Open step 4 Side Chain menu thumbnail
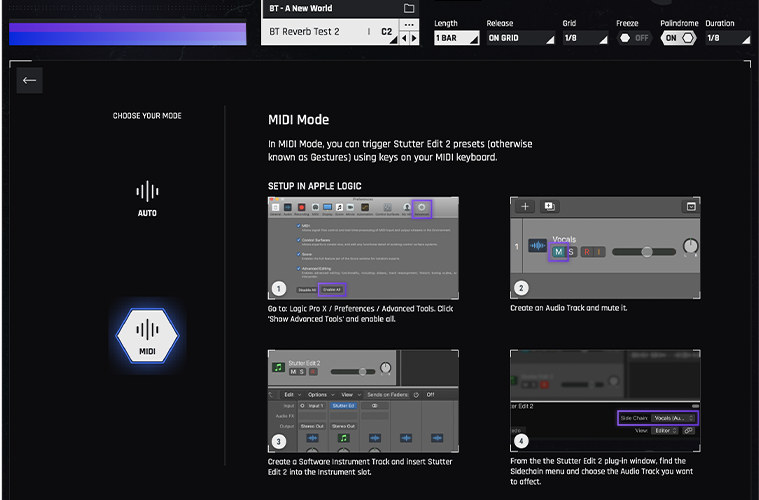The width and height of the screenshot is (759, 500). pos(605,401)
